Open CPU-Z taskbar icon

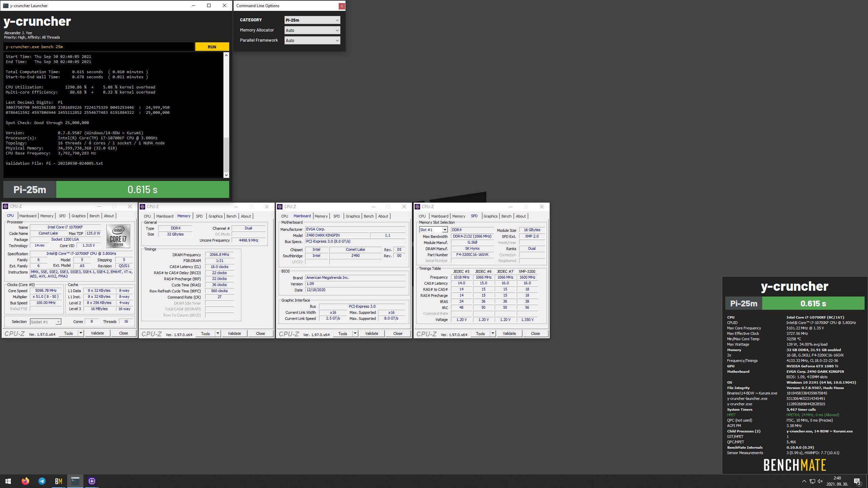tap(92, 481)
